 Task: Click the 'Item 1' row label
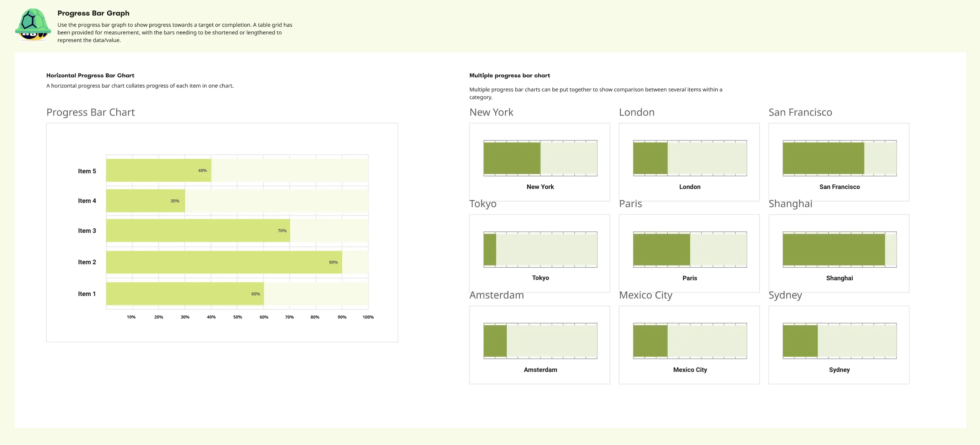point(87,293)
